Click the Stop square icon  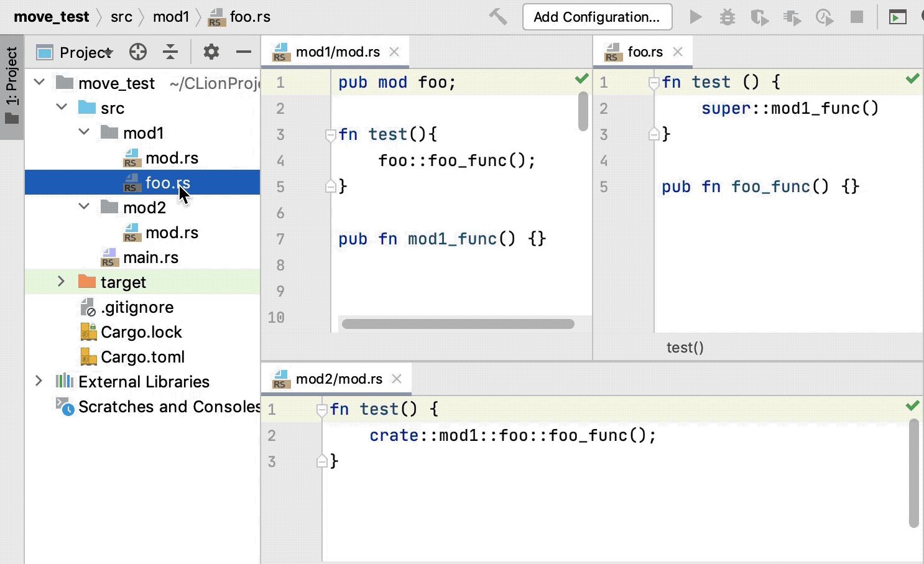point(857,17)
